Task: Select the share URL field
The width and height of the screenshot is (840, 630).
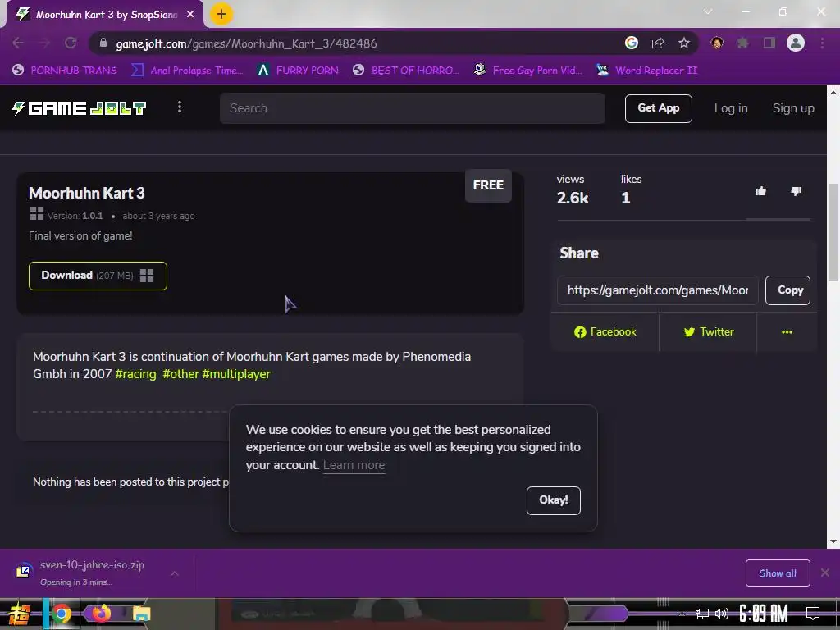Action: coord(657,290)
